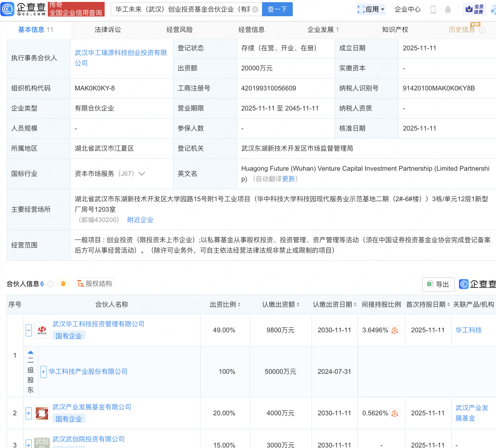The image size is (496, 448).
Task: Click the notification bell icon in the header
Action: 448,9
